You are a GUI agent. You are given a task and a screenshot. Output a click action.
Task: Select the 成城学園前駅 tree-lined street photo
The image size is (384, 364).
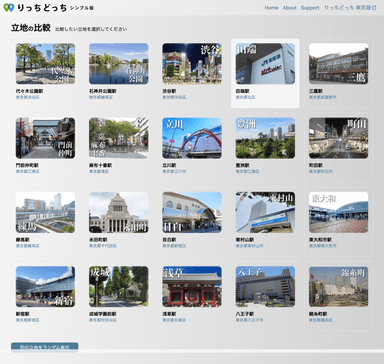tap(119, 287)
